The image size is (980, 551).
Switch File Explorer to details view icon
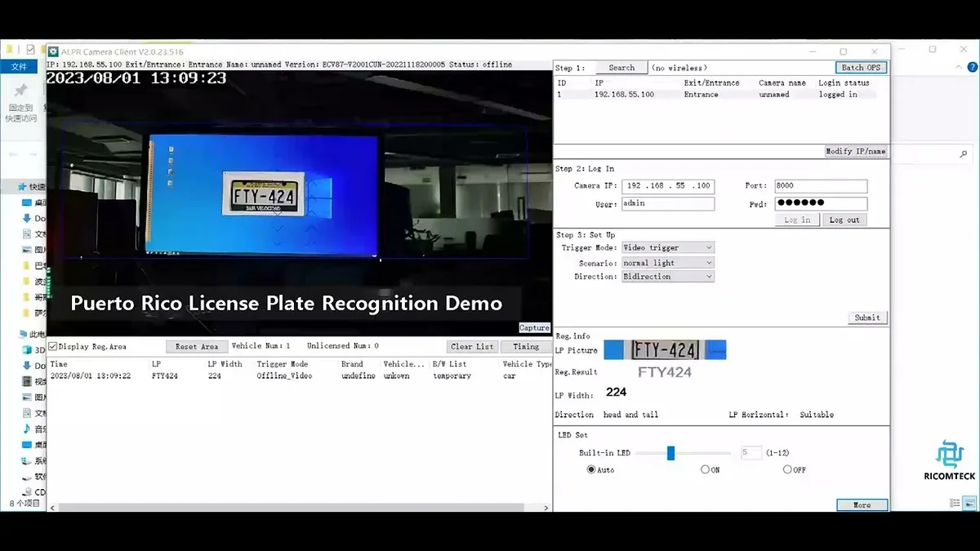point(953,504)
